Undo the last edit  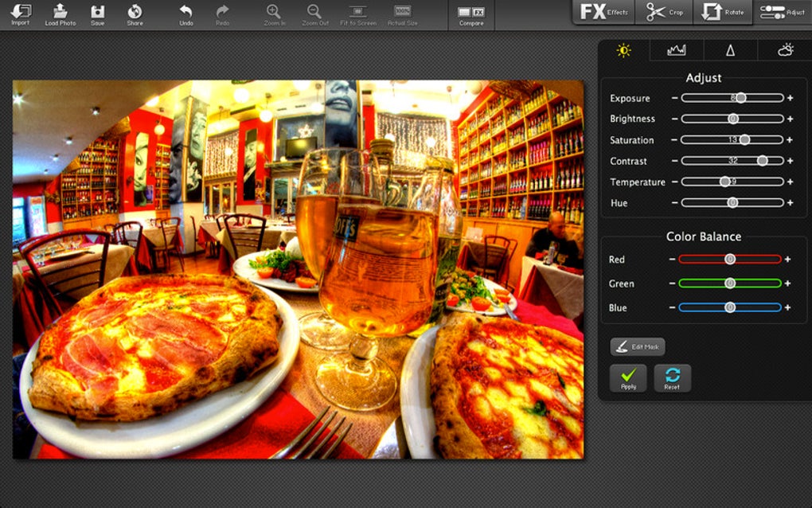tap(185, 14)
